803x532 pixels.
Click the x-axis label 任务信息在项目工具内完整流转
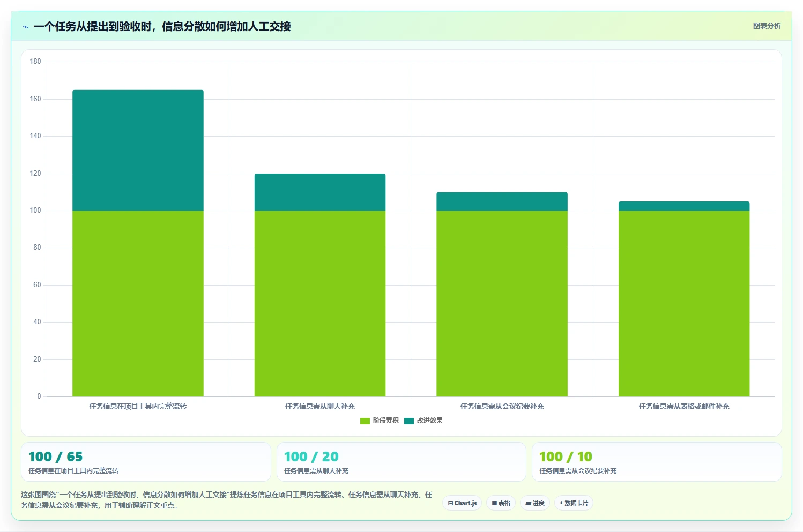pos(138,406)
